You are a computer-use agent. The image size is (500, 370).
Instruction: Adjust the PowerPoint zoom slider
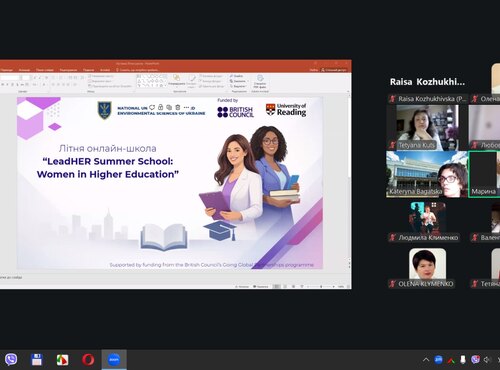coord(321,286)
